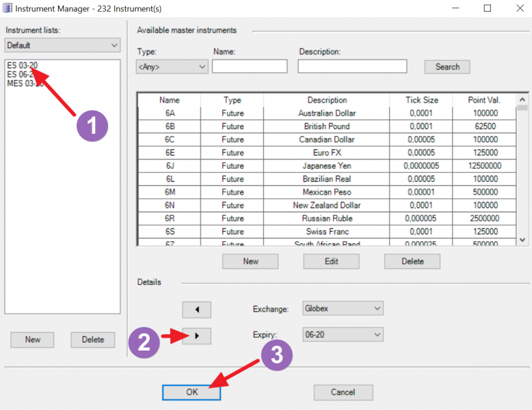Select the 6N instrument row name
The width and height of the screenshot is (532, 410).
[x=170, y=206]
